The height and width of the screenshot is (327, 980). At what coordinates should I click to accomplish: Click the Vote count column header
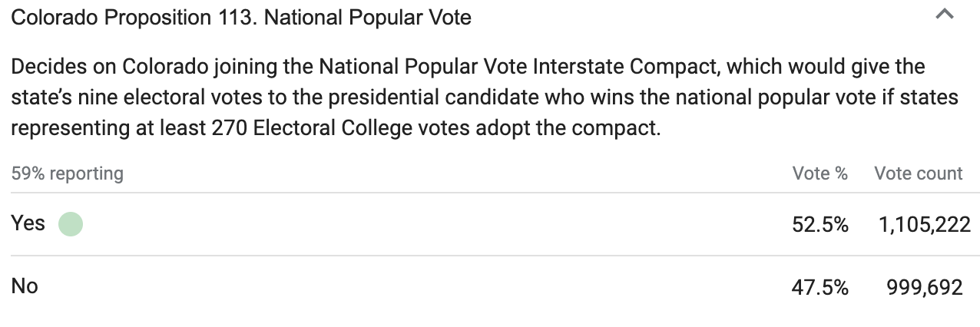[918, 173]
